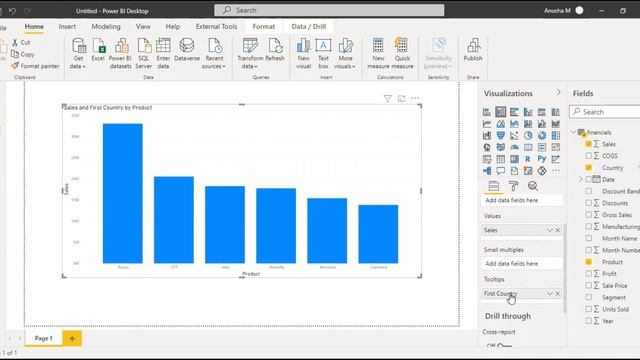640x360 pixels.
Task: Open the Help ribbon tab
Action: 173,27
